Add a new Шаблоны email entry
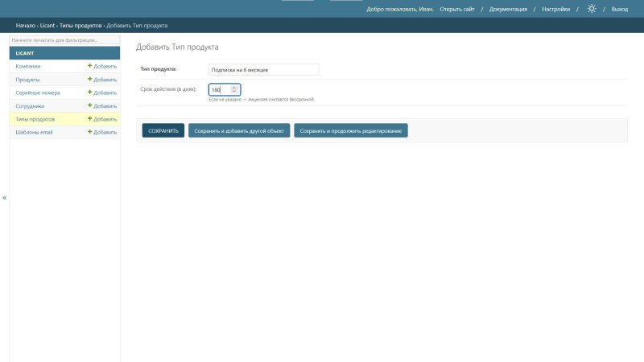Screen dimensions: 644x362 (x=102, y=132)
